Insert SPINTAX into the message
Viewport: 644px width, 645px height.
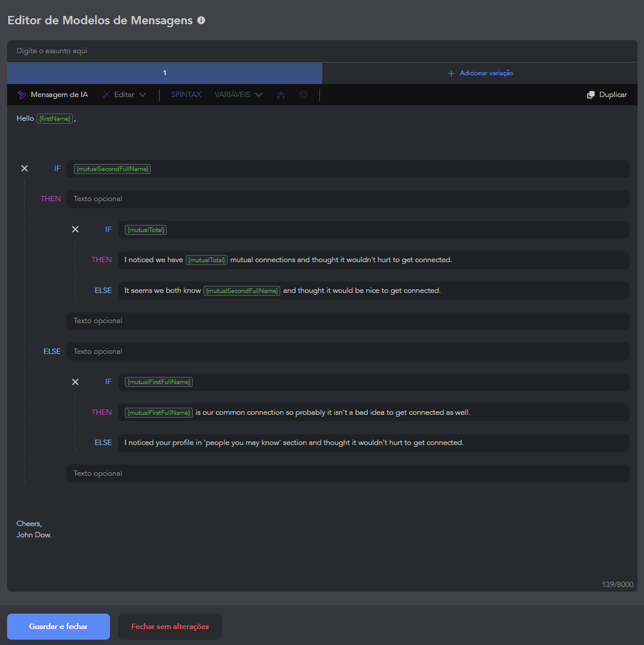[x=186, y=95]
